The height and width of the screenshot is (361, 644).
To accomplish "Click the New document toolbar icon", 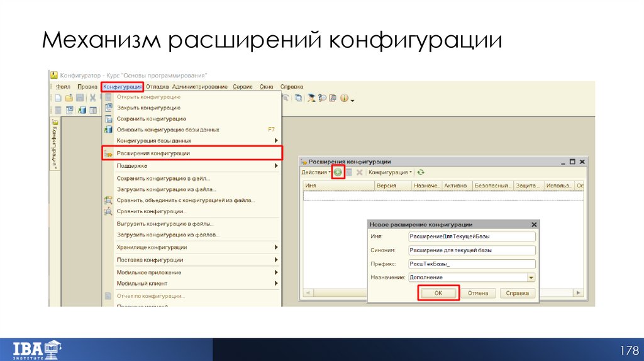I will pos(58,97).
